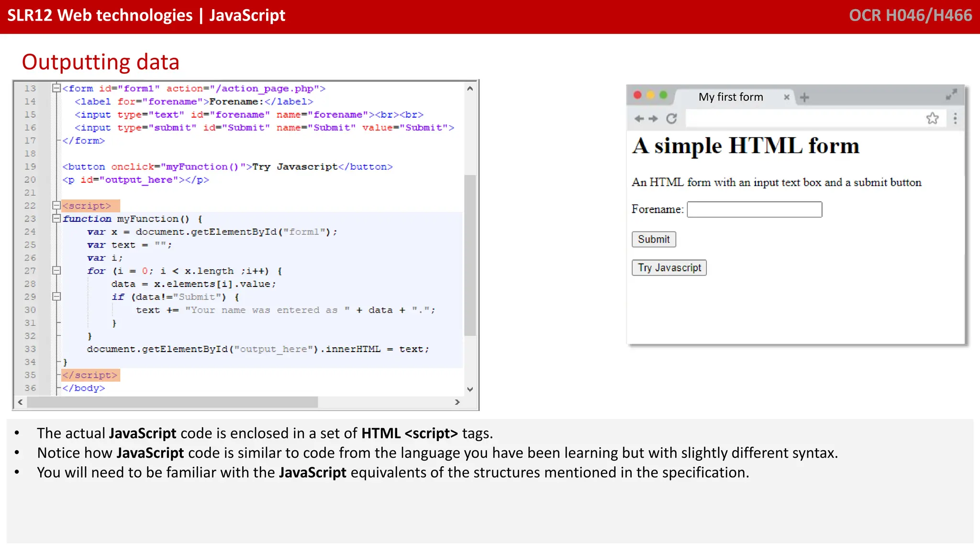This screenshot has width=980, height=551.
Task: Collapse the for loop on line 27
Action: (x=56, y=271)
